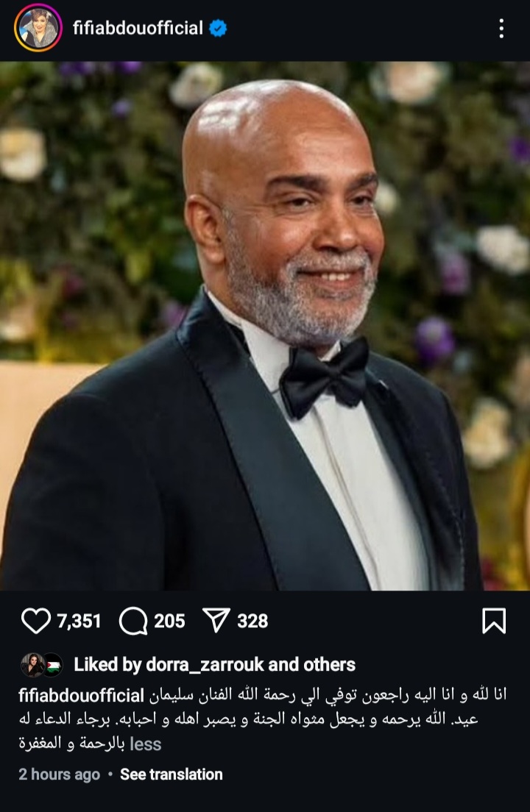Tap "others" to view all likers
Screen dimensions: 530x812
333,665
